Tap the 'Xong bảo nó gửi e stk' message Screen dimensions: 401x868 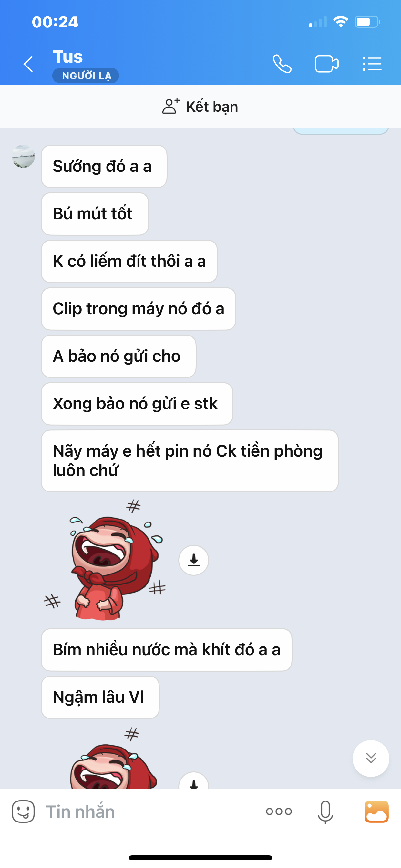(x=137, y=404)
